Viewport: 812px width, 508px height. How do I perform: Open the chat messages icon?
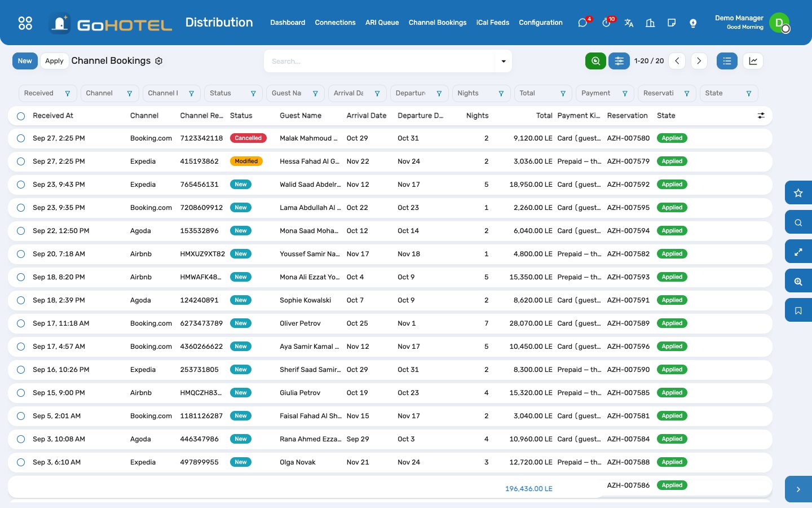tap(582, 23)
